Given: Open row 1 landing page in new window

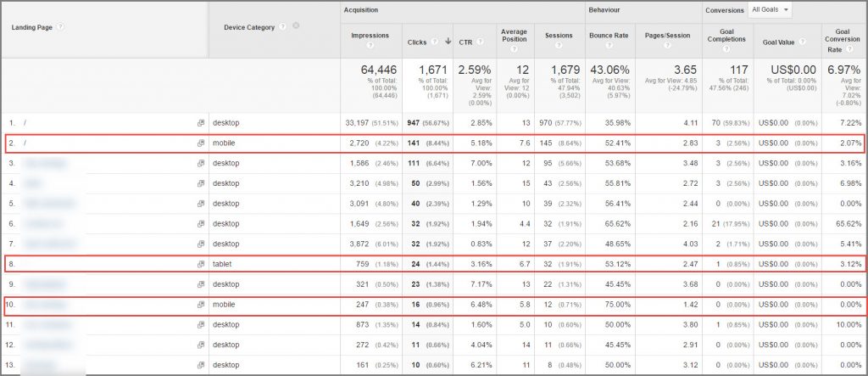Looking at the screenshot, I should (201, 123).
